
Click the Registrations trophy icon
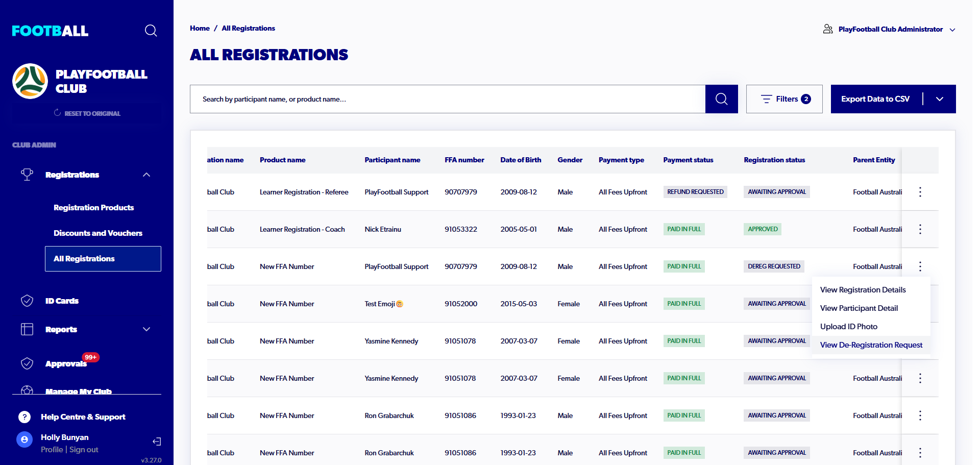point(27,175)
